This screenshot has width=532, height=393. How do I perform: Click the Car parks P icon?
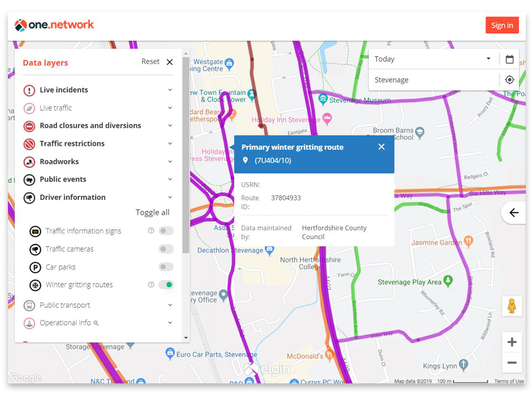click(36, 267)
